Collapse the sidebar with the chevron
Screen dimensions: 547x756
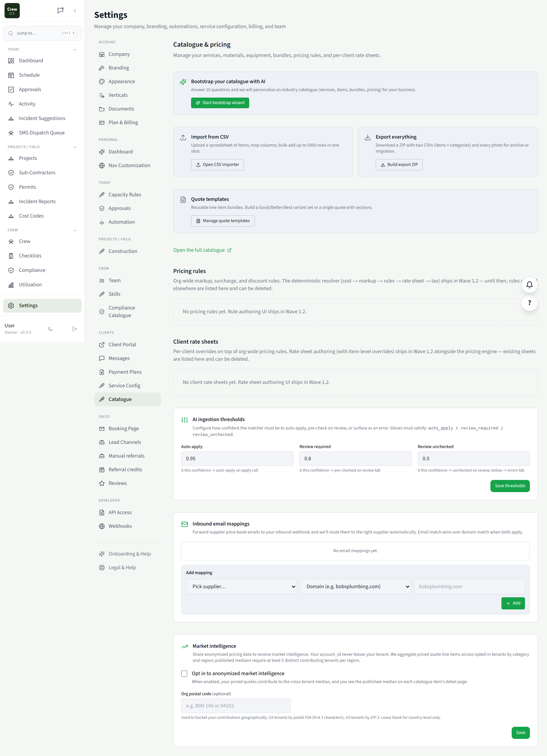(x=75, y=11)
